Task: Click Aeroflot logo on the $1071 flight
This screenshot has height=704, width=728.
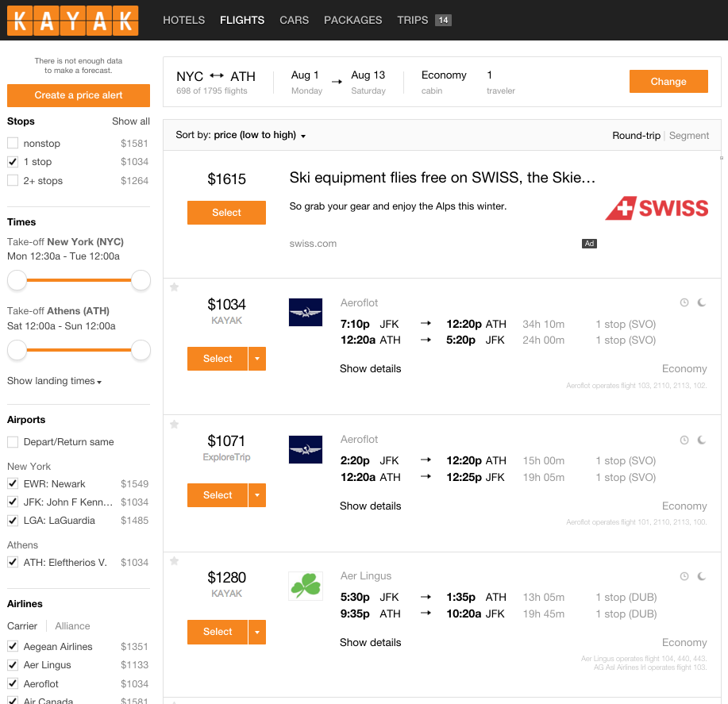Action: [x=306, y=450]
